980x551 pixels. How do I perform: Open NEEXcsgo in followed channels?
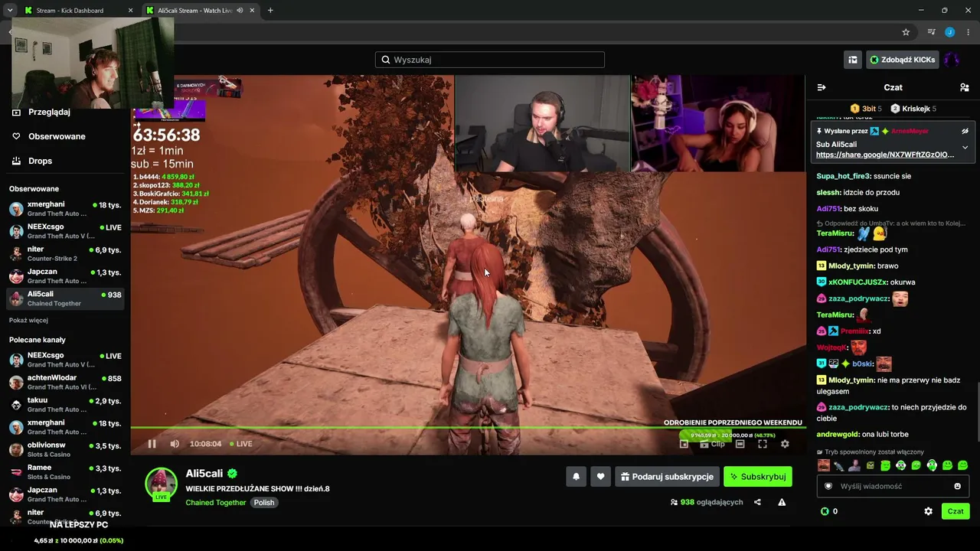[x=65, y=231]
